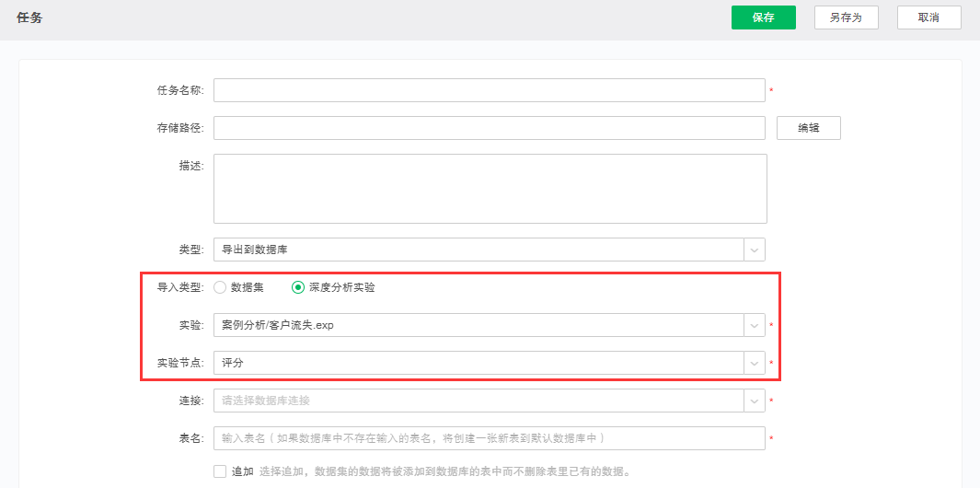The width and height of the screenshot is (980, 488).
Task: Click the 另存为 button
Action: 846,17
